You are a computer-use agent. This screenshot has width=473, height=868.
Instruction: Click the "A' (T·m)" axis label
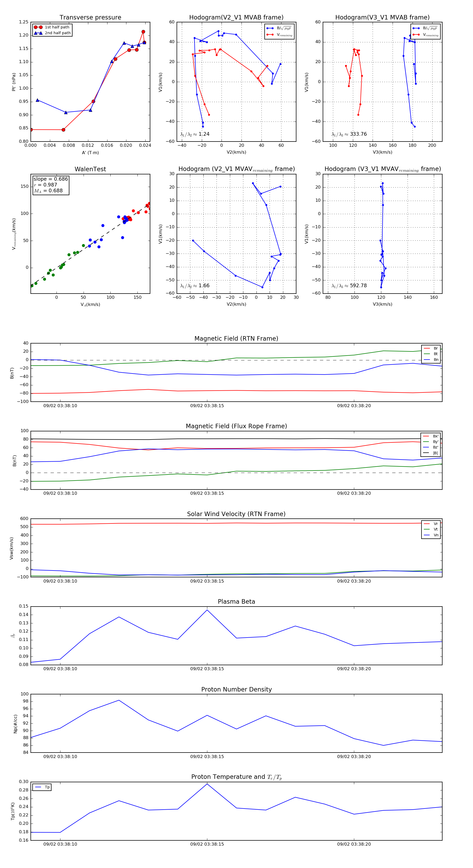click(90, 153)
